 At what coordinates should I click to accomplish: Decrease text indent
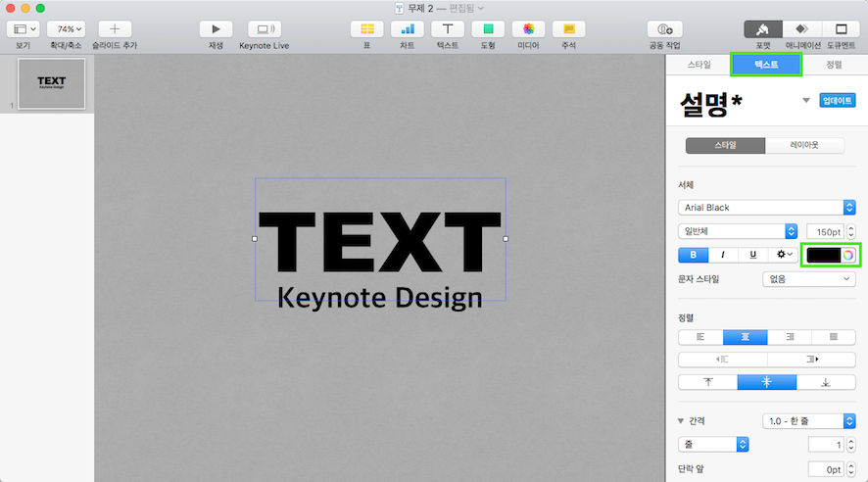point(722,360)
